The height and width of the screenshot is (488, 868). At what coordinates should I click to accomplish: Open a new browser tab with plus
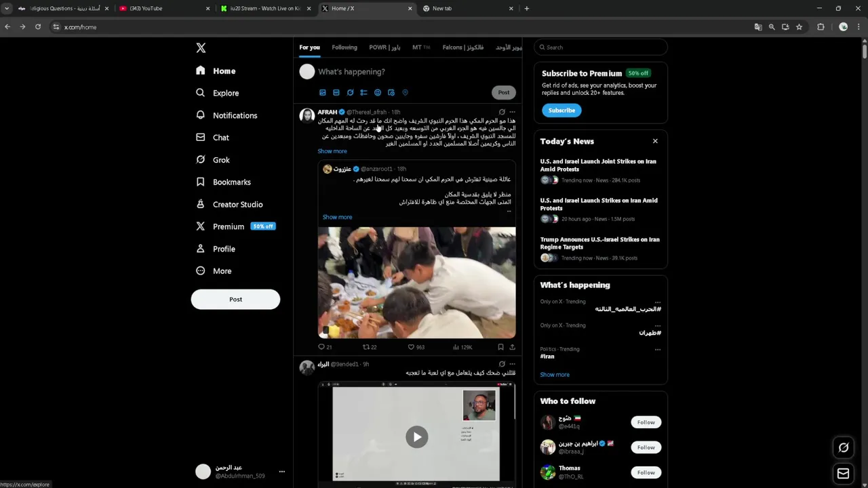(x=526, y=8)
